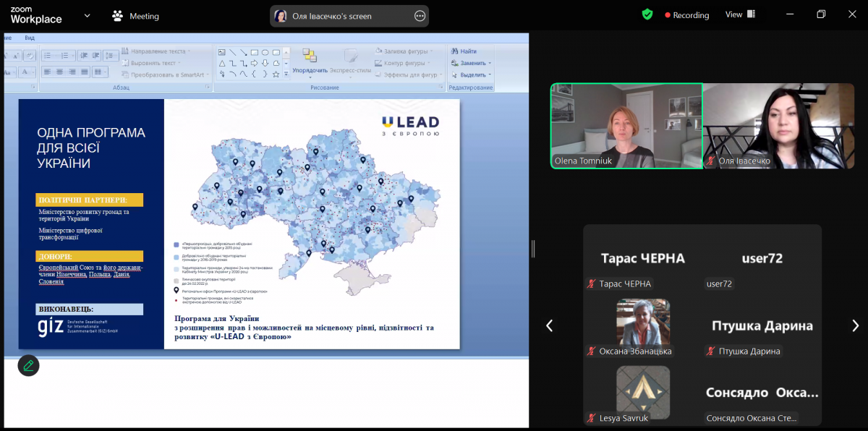Screen dimensions: 868x431
Task: Go to previous page of participants
Action: (549, 325)
